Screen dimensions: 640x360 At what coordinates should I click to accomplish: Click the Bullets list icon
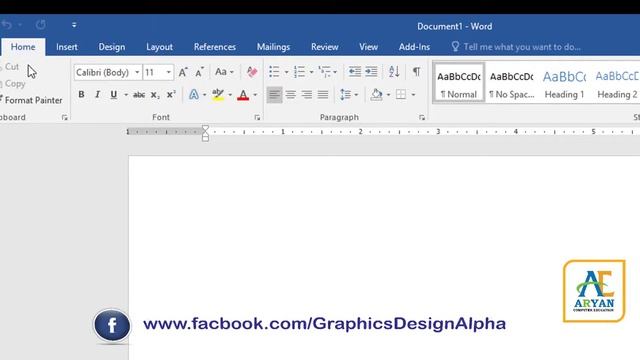click(274, 72)
